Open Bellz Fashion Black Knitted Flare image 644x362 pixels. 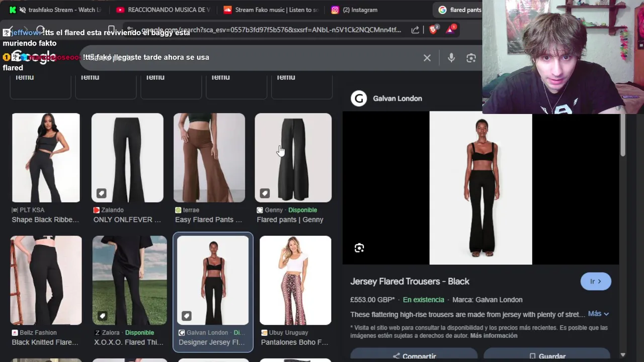46,281
